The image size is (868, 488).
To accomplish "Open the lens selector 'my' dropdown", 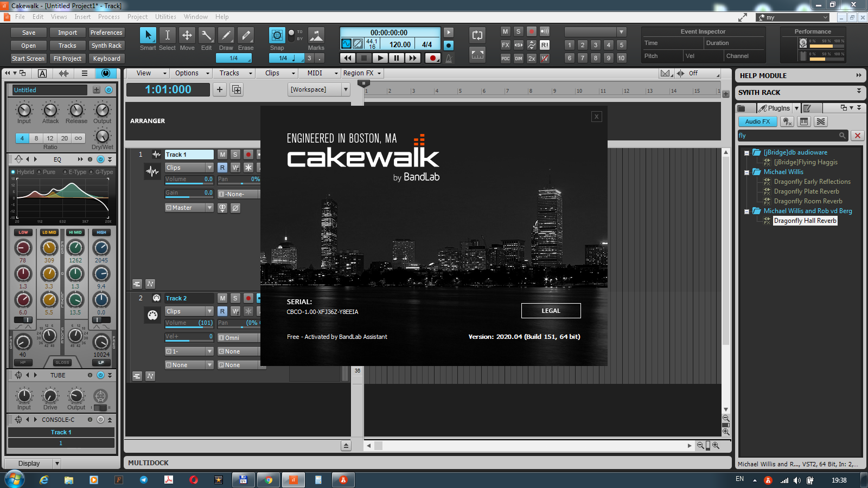I will click(x=793, y=17).
